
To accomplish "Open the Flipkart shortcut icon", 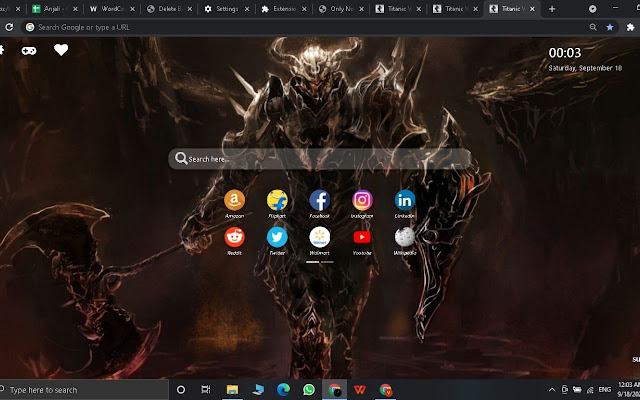I will [277, 200].
